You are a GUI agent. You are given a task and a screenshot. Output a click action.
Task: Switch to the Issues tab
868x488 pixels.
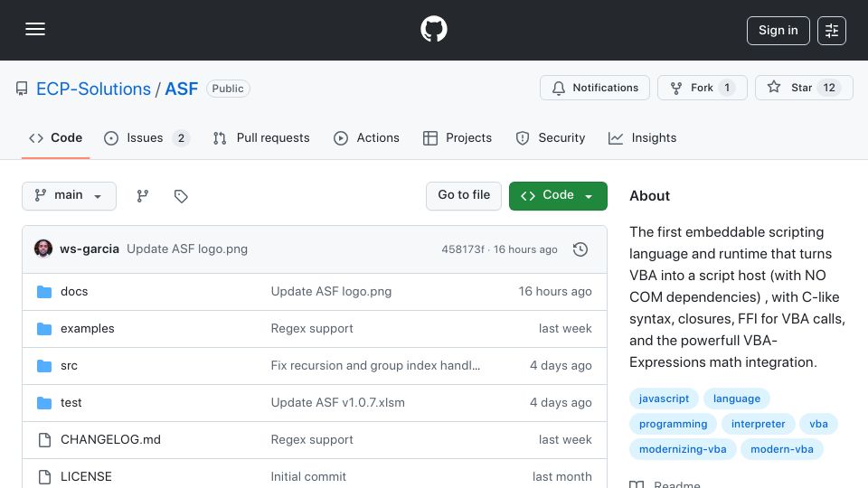[x=146, y=137]
